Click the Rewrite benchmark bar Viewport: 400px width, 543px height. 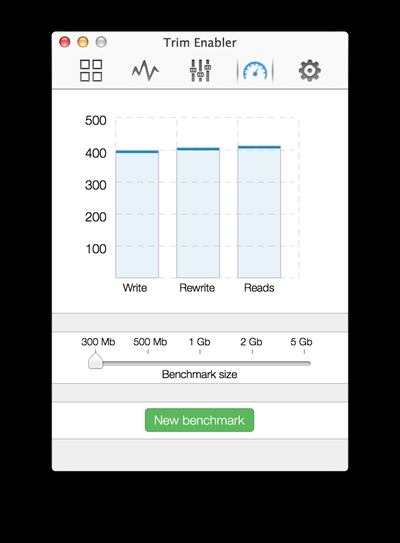198,213
